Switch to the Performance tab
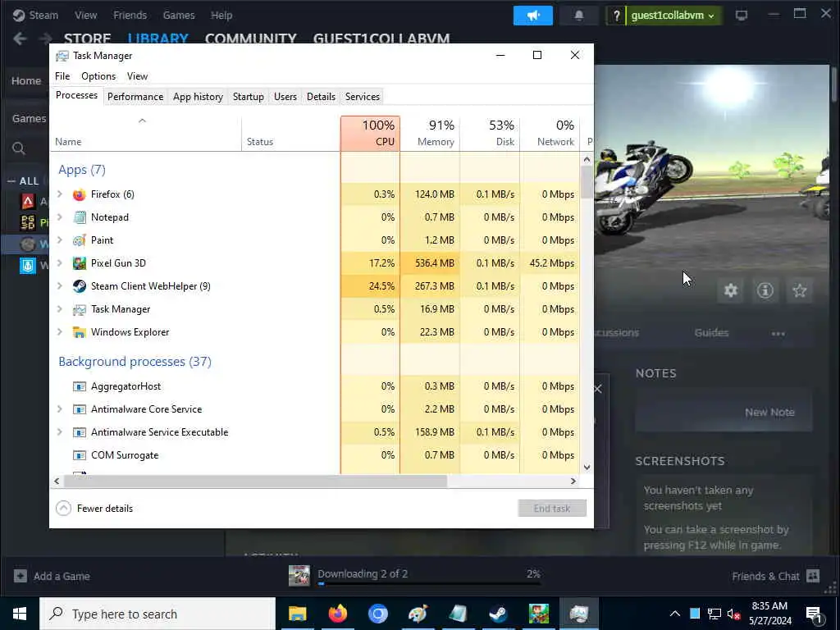Image resolution: width=840 pixels, height=630 pixels. click(135, 97)
